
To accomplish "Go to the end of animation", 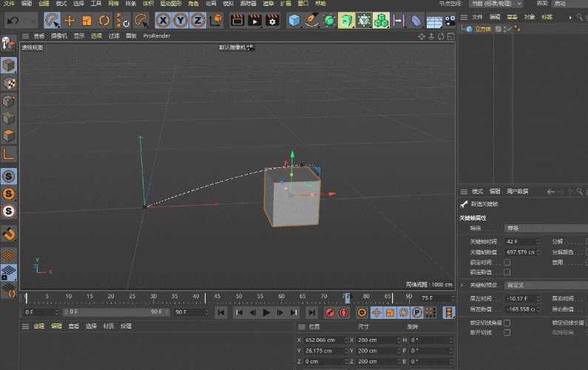I will pos(311,312).
